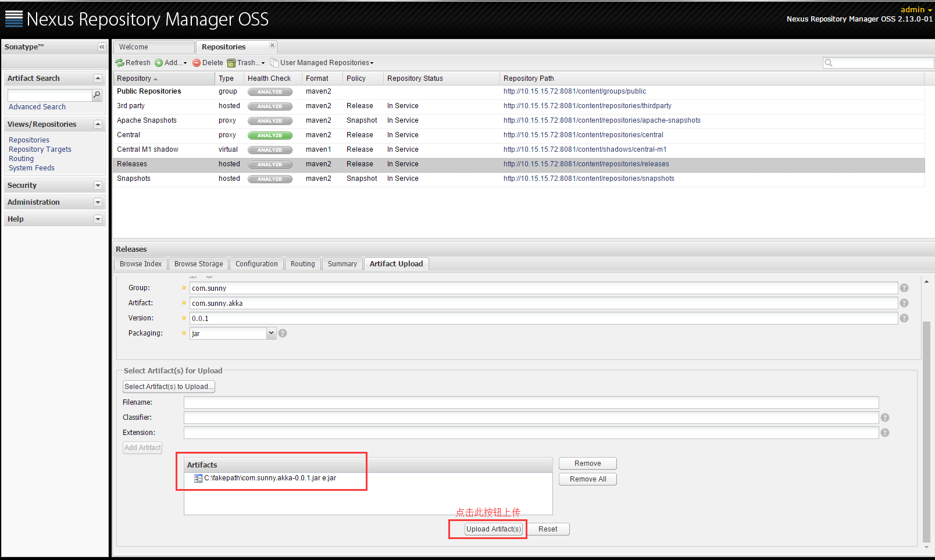
Task: Click ANALYZE badge for 3rd party
Action: point(270,106)
